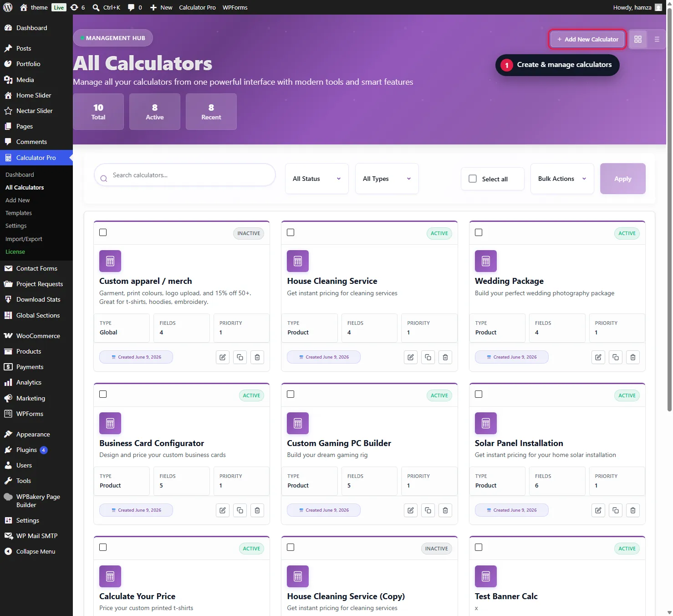The height and width of the screenshot is (616, 673).
Task: Click the 10 Total stat card
Action: (x=98, y=112)
